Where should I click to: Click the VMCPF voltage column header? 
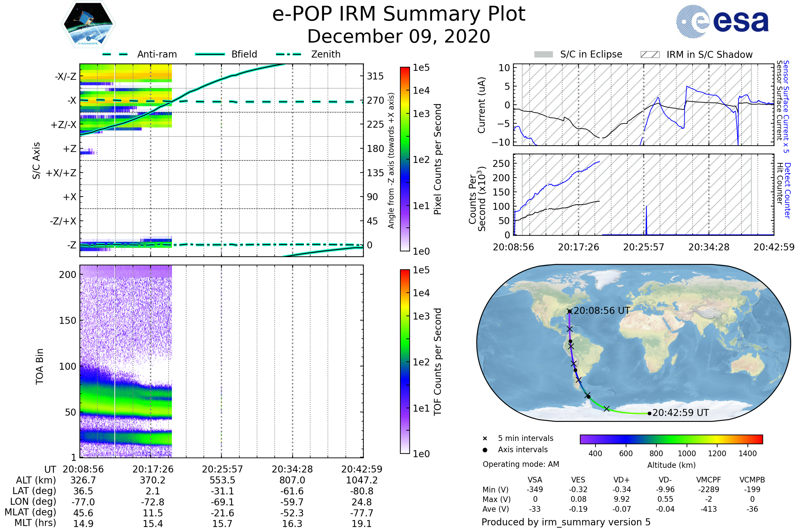pos(709,480)
